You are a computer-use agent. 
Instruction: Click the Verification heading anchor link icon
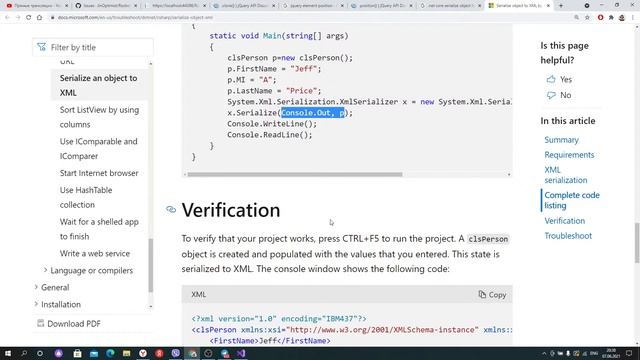[171, 209]
